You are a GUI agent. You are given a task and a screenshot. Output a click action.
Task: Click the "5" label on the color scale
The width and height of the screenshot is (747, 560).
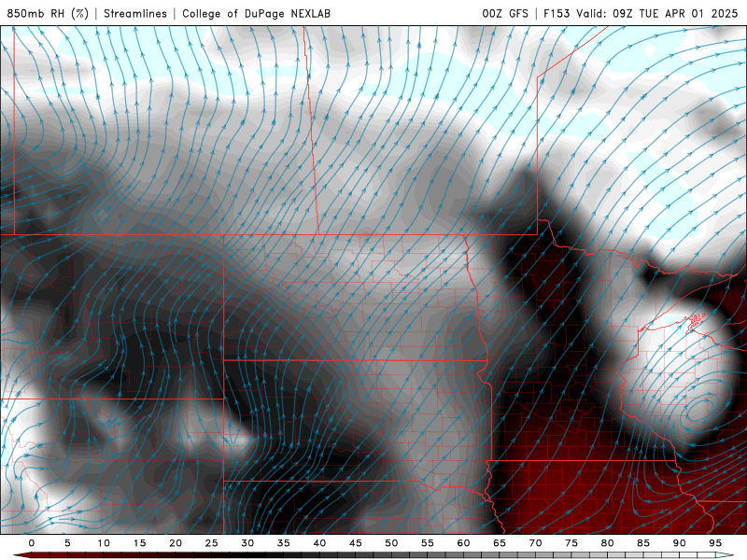click(67, 543)
